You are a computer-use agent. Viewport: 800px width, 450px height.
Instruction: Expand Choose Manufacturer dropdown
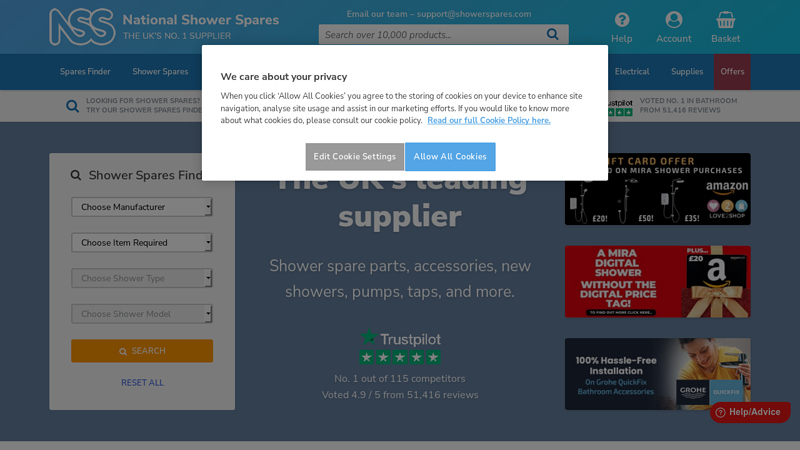point(142,207)
